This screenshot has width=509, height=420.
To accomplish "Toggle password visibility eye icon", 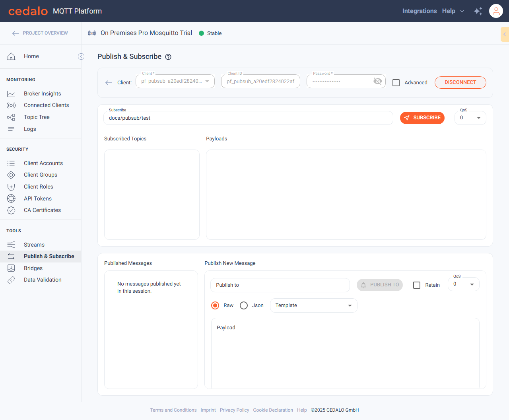I will tap(378, 82).
